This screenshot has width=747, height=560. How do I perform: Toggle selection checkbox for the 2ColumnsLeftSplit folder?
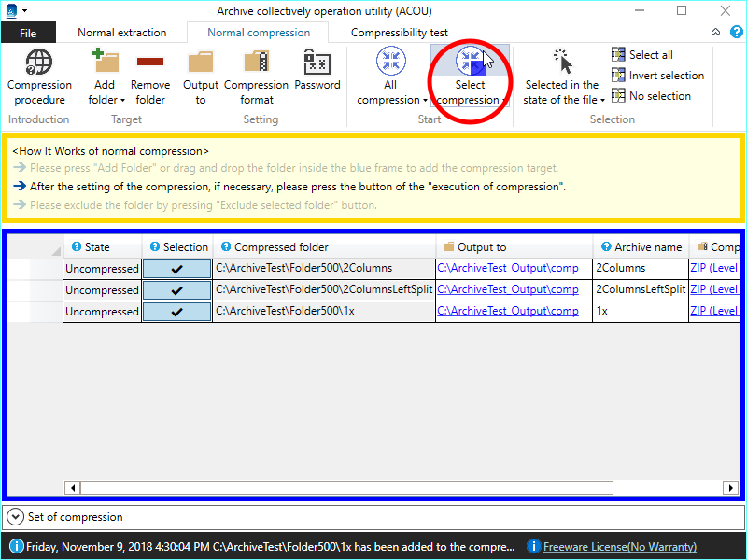pos(176,290)
